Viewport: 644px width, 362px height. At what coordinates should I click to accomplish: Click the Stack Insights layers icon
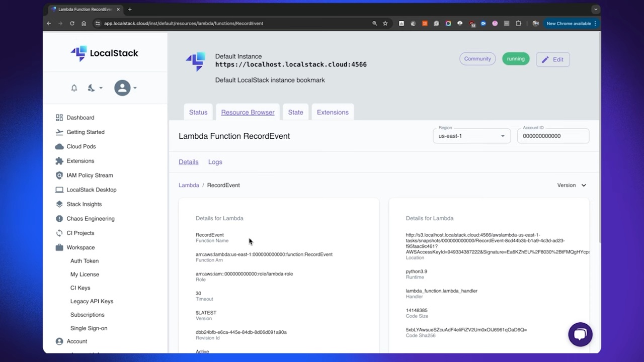[59, 204]
